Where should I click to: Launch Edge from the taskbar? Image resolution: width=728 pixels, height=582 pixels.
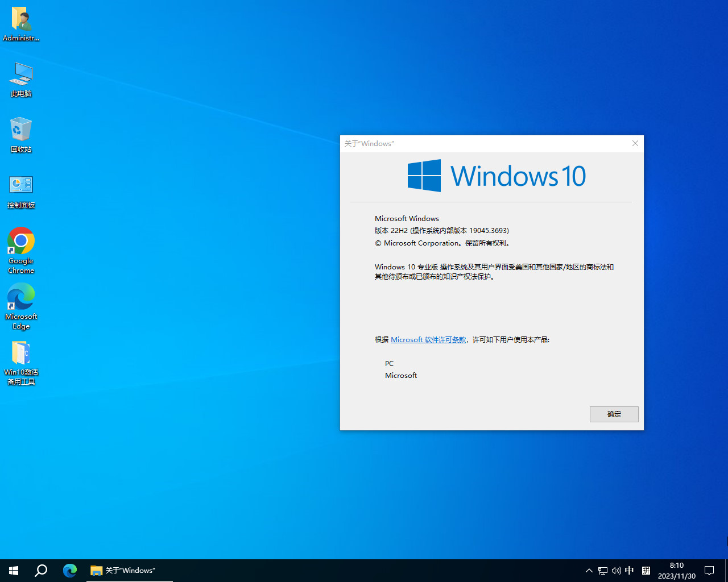click(x=70, y=571)
